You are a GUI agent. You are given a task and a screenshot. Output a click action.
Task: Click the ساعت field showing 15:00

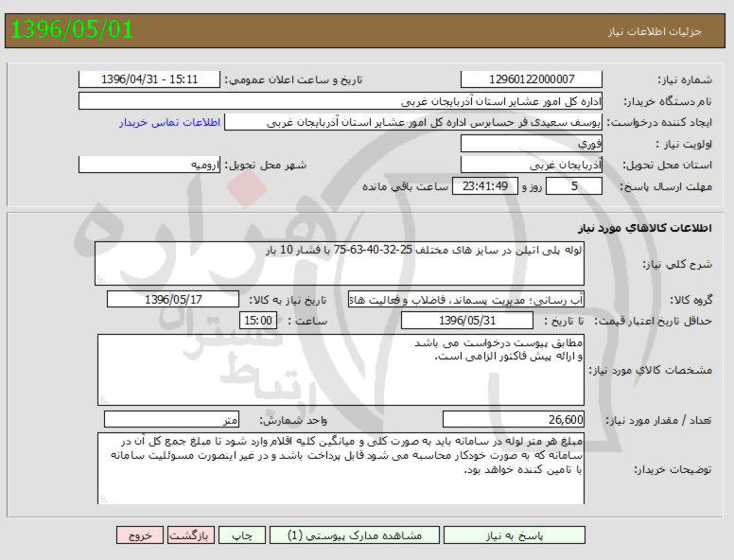[x=259, y=321]
